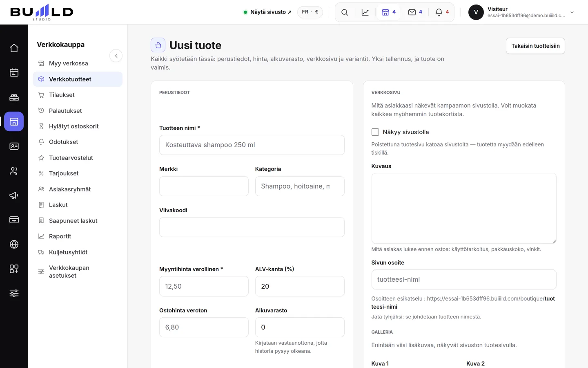Go to Hylätyt ostoskorit
588x368 pixels.
(x=78, y=126)
